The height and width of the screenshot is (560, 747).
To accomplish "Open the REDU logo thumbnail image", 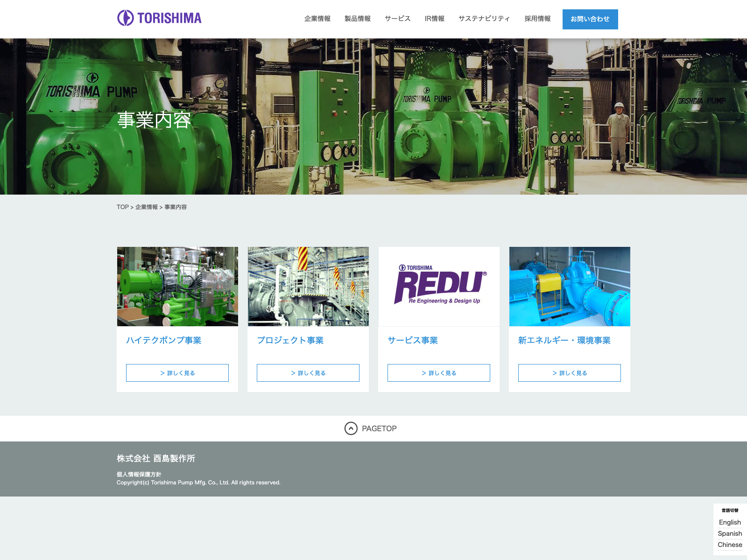I will pyautogui.click(x=439, y=287).
